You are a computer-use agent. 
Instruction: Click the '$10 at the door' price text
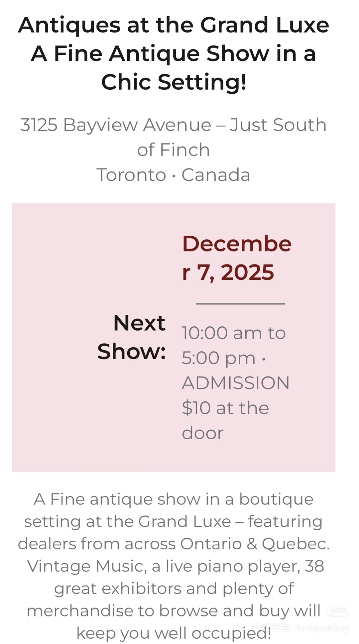click(225, 420)
